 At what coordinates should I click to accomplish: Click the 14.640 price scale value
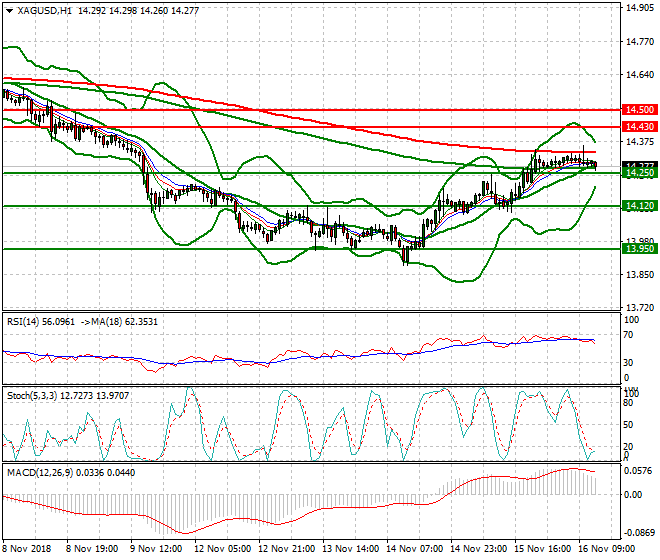click(x=640, y=75)
